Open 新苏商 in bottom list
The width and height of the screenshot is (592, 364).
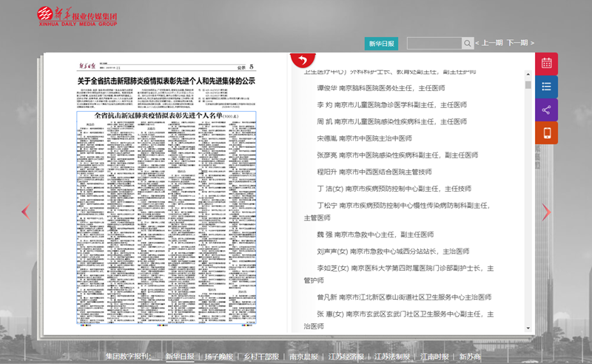(x=470, y=357)
